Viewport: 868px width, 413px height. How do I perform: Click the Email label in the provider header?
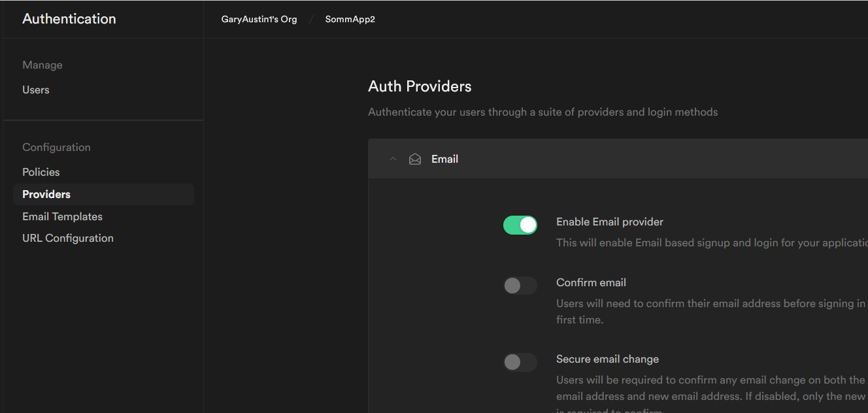pyautogui.click(x=444, y=158)
